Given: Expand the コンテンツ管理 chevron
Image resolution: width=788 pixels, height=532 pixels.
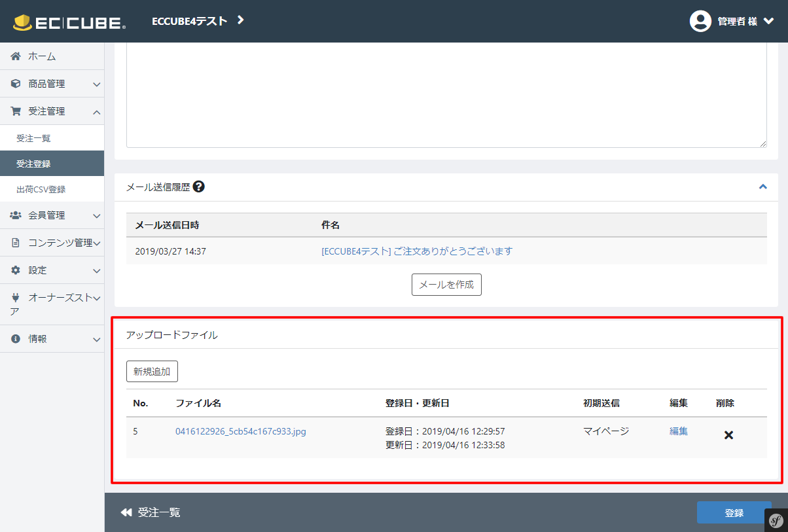Looking at the screenshot, I should pyautogui.click(x=96, y=243).
